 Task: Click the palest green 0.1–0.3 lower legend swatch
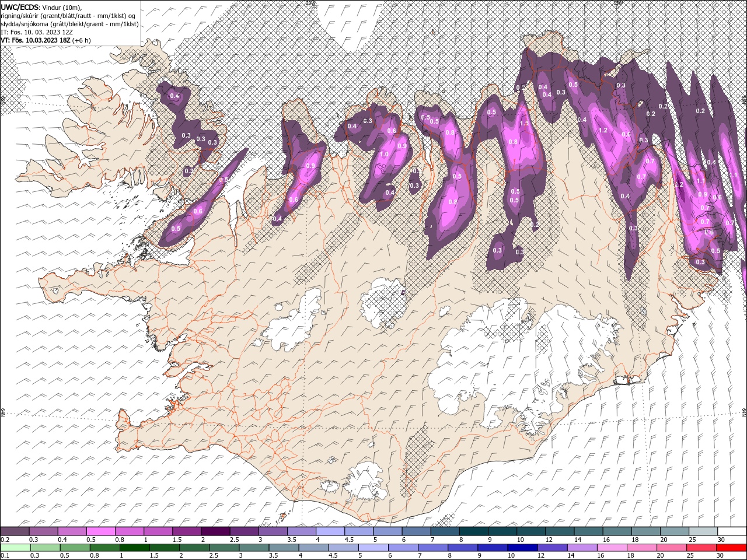[x=15, y=548]
